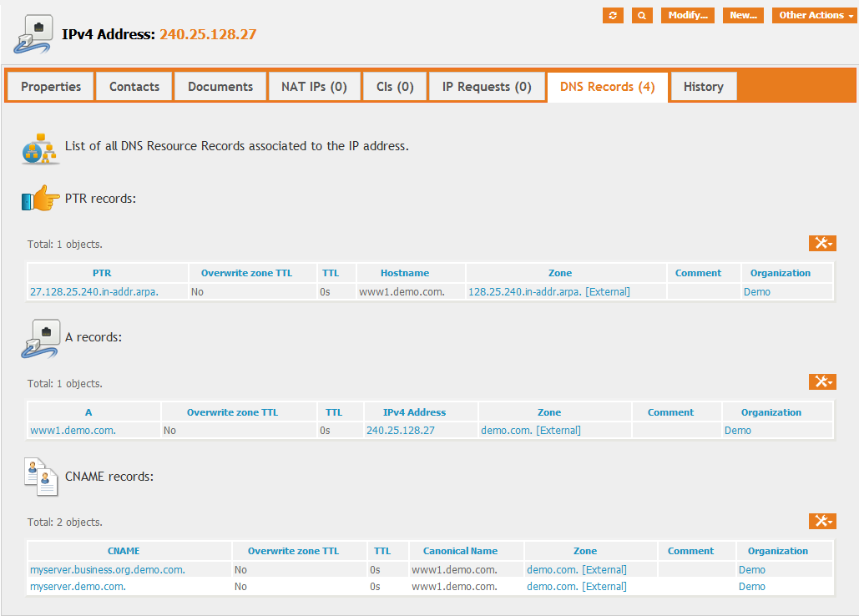Open PTR records tools menu icon
859x616 pixels.
[822, 243]
